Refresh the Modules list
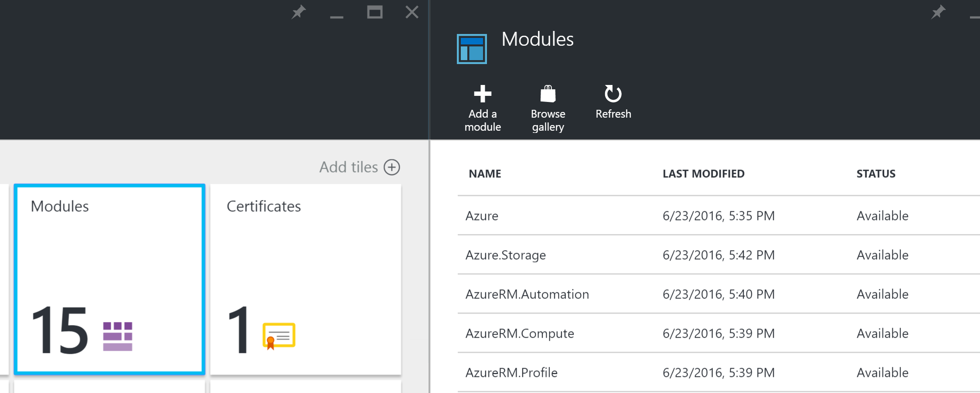 (613, 94)
